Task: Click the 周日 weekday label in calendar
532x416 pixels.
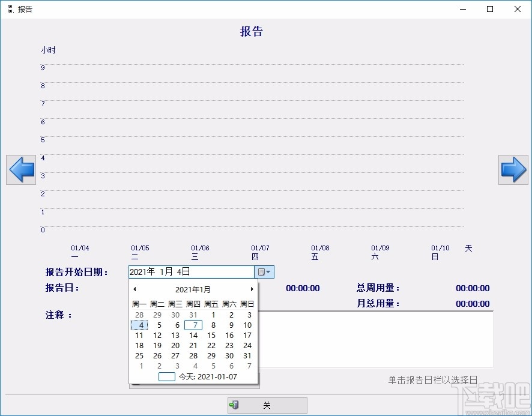Action: point(247,304)
